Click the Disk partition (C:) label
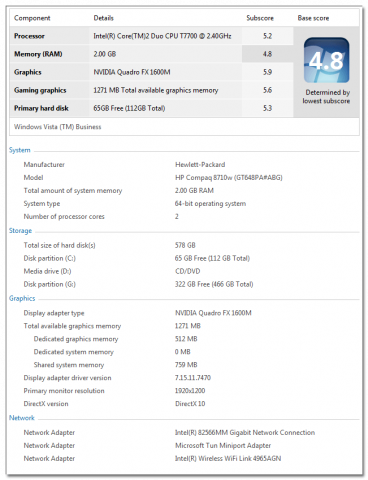This screenshot has height=480, width=368. [x=50, y=258]
